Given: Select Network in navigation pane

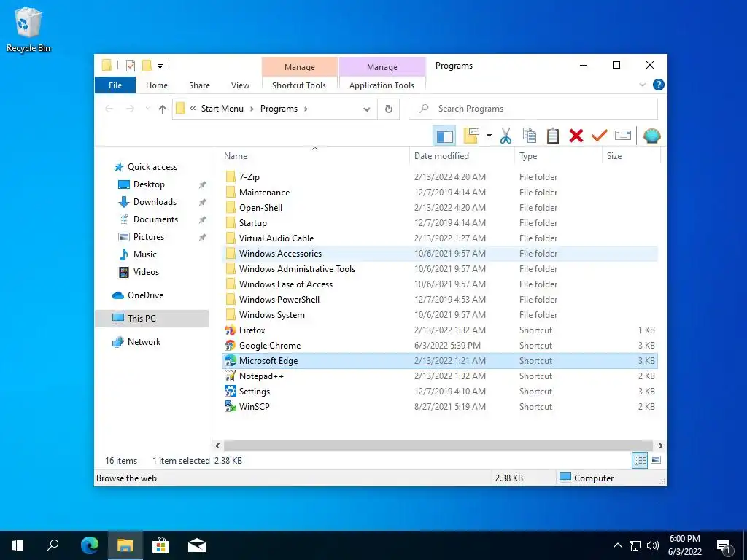Looking at the screenshot, I should 144,342.
